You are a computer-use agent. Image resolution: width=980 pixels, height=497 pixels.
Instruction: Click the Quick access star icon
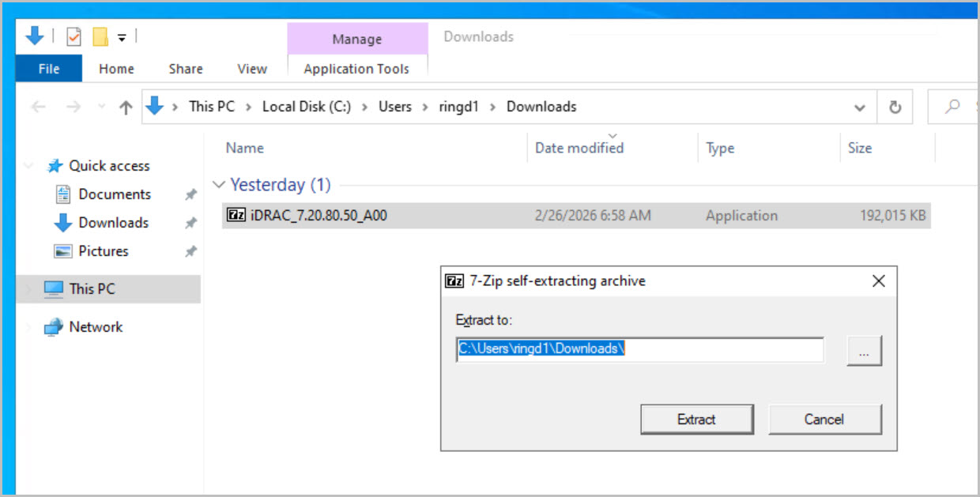55,166
